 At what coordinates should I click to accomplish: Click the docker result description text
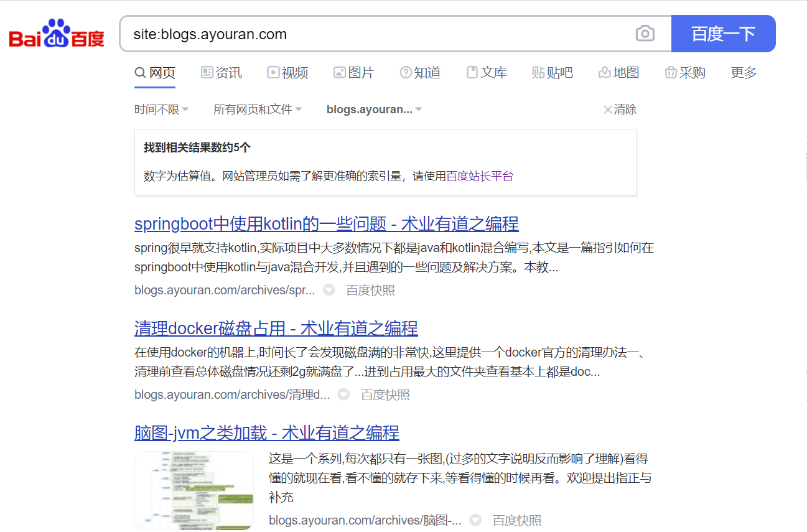390,363
